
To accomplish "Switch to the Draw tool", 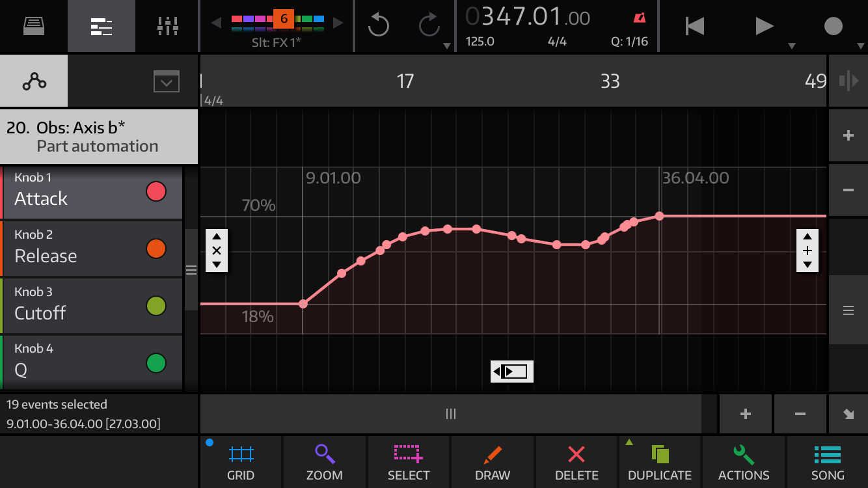I will click(492, 462).
